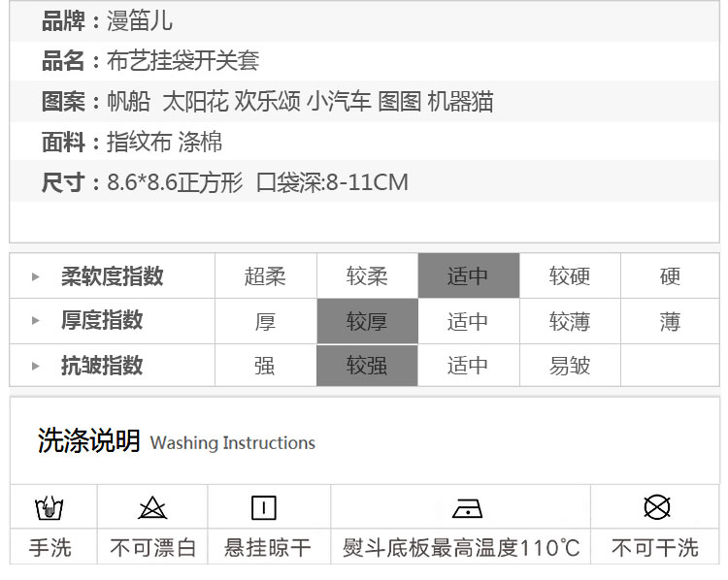The height and width of the screenshot is (580, 728).
Task: Click the pattern option 欢乐颂
Action: (268, 101)
